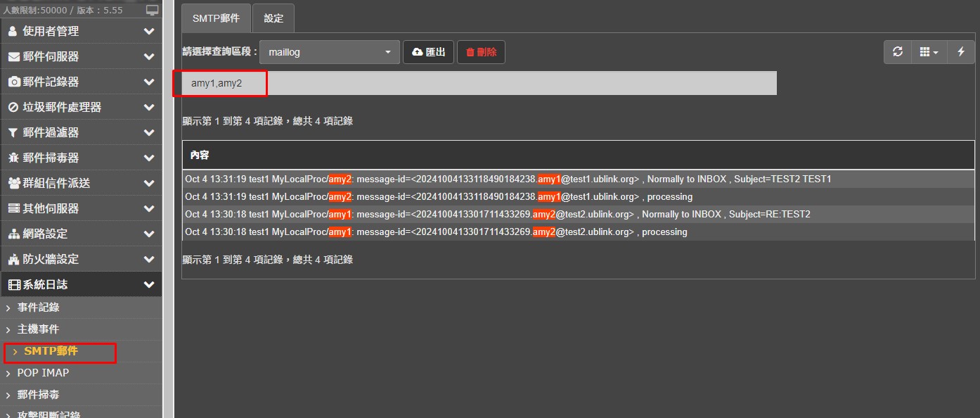Open the column grid view dropdown

tap(929, 52)
